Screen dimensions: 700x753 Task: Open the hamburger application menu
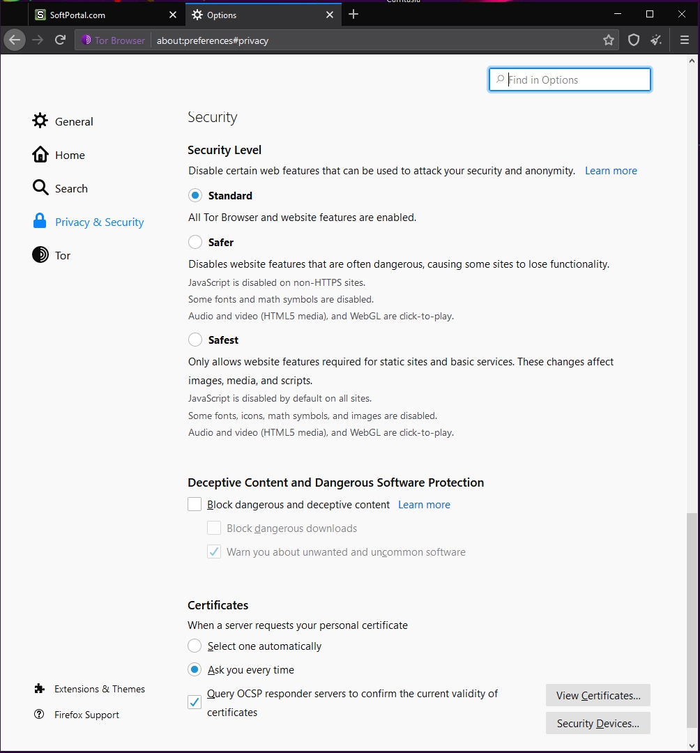684,40
